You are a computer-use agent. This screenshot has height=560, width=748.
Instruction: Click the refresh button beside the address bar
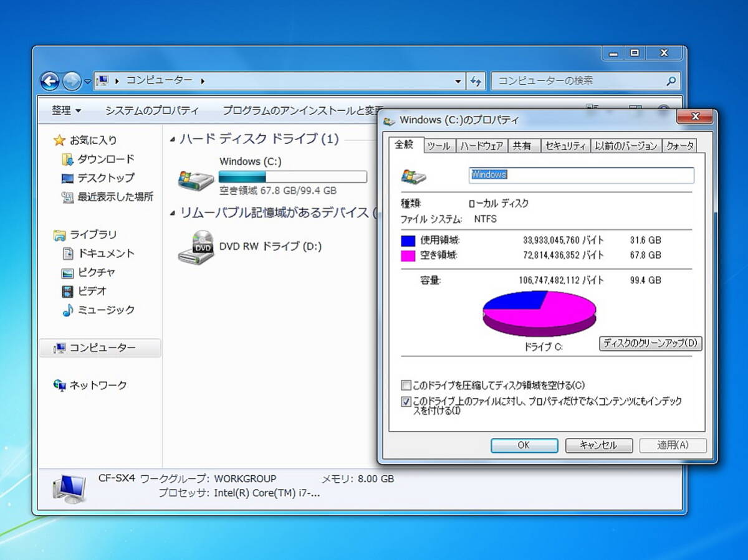(x=476, y=81)
